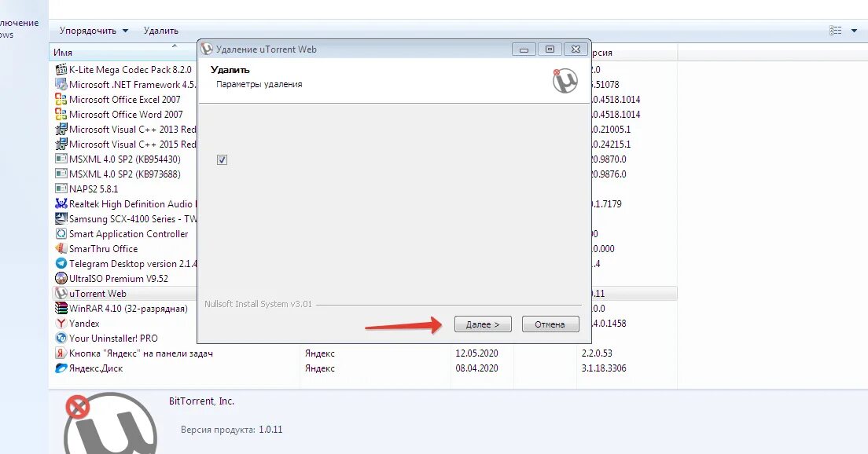Click the uTorrent icon in dialog title bar

(x=207, y=49)
